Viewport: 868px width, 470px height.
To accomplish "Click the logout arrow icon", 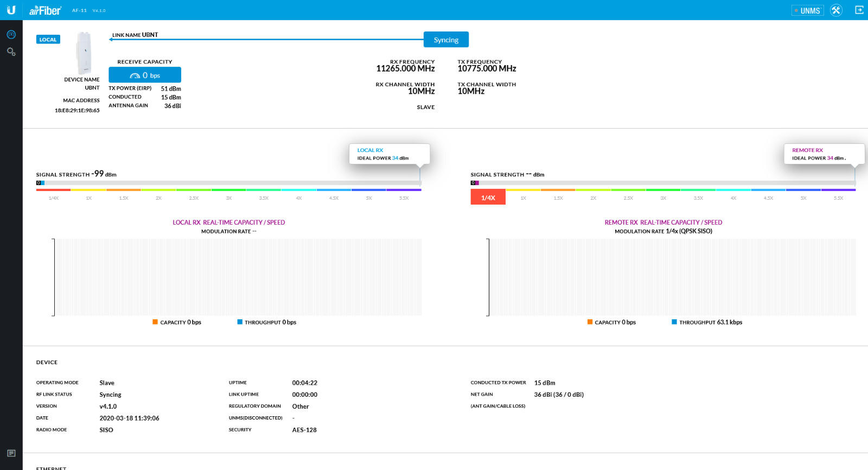I will click(859, 10).
